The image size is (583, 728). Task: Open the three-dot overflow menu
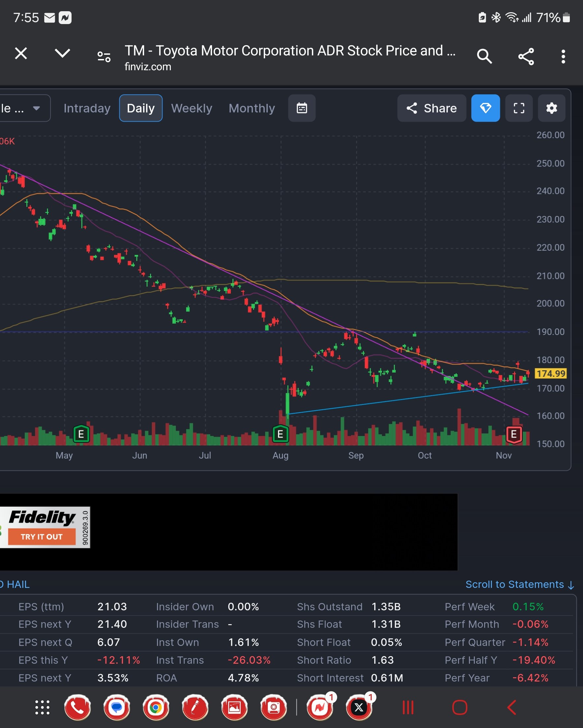(x=563, y=56)
